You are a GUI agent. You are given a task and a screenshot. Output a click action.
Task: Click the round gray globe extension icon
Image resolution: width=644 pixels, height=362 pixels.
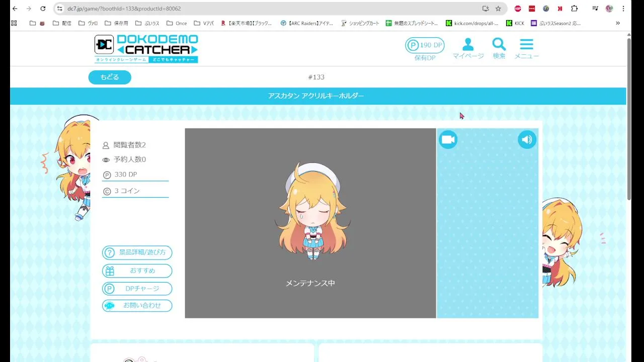click(x=546, y=9)
